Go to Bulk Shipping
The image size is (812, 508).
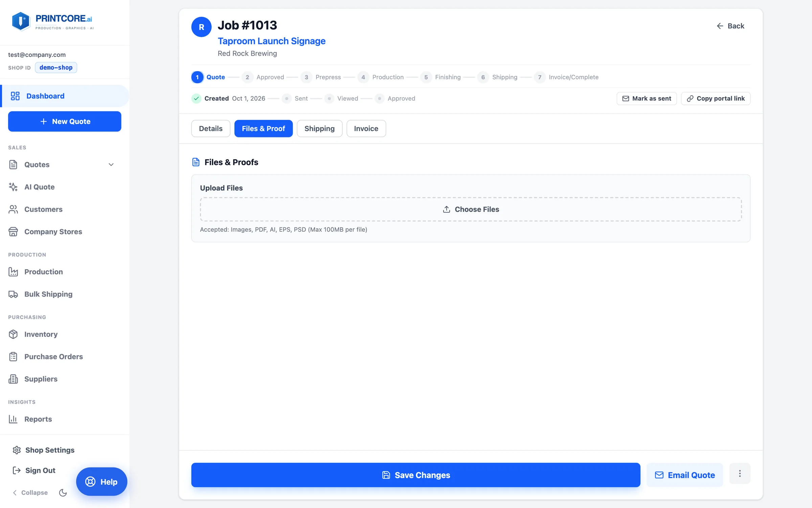48,294
